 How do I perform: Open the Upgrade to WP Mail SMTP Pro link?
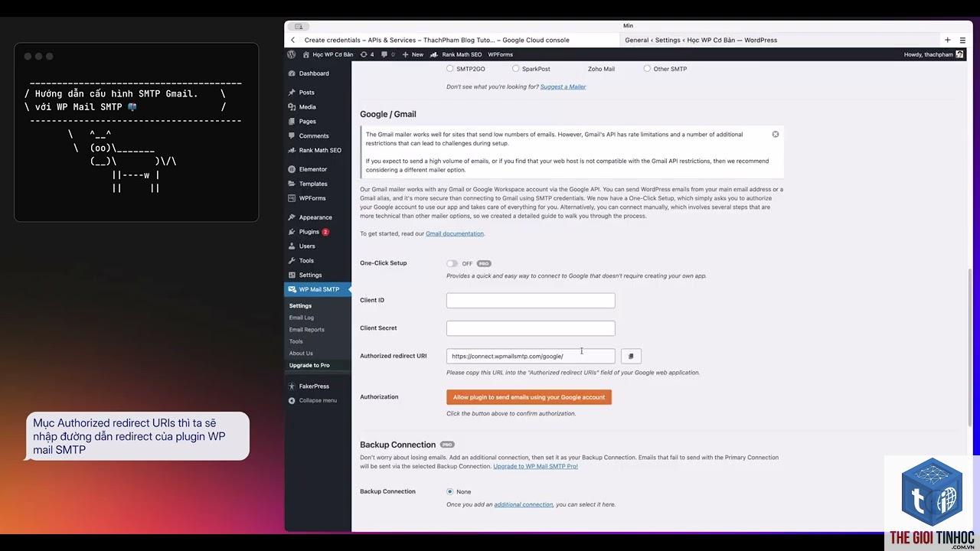535,466
